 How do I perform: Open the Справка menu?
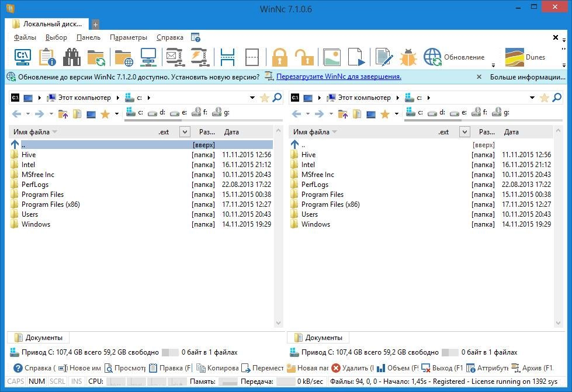169,37
